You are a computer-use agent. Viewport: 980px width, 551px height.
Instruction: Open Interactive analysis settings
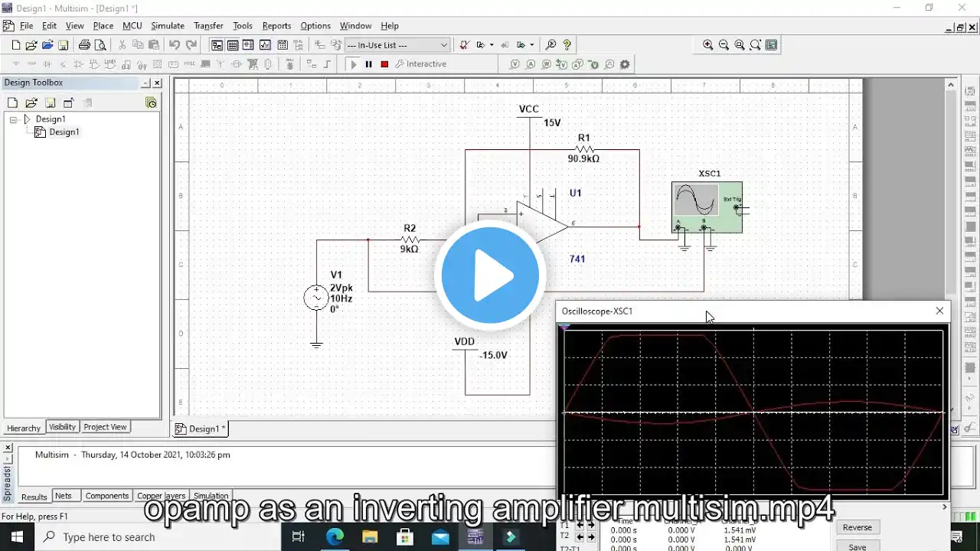click(420, 64)
